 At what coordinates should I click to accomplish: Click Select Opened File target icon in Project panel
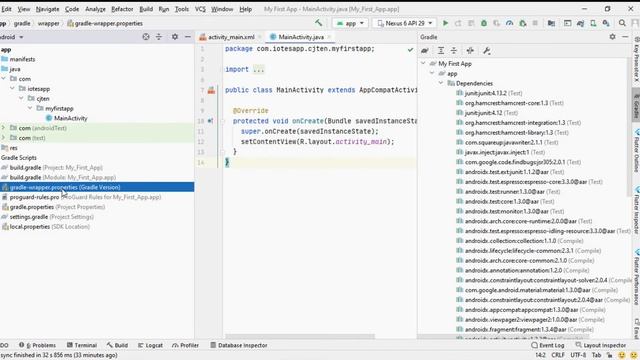point(146,37)
